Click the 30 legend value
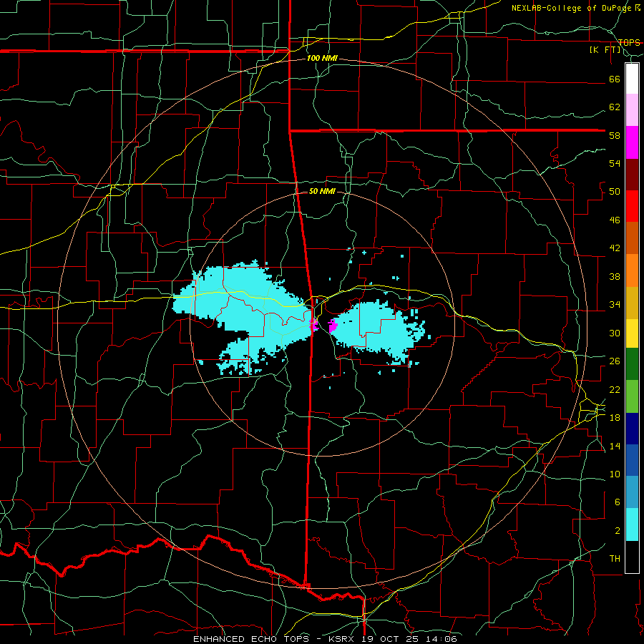This screenshot has width=644, height=644. (615, 333)
